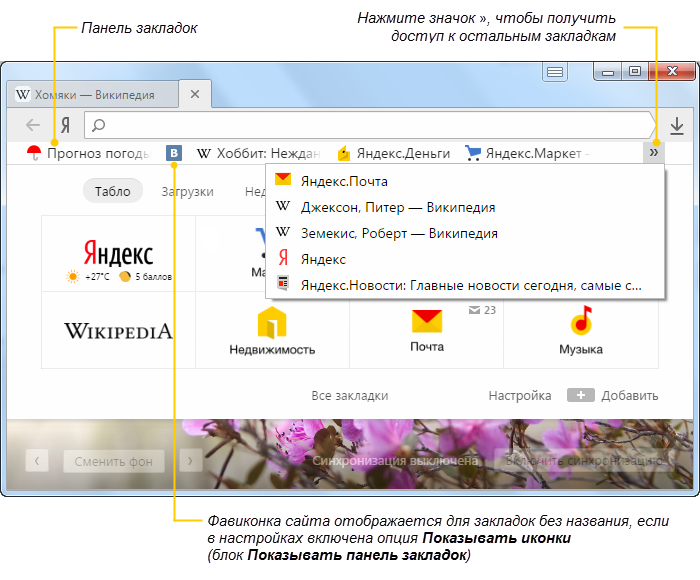
Task: Open the VK favicon bookmark
Action: (174, 153)
